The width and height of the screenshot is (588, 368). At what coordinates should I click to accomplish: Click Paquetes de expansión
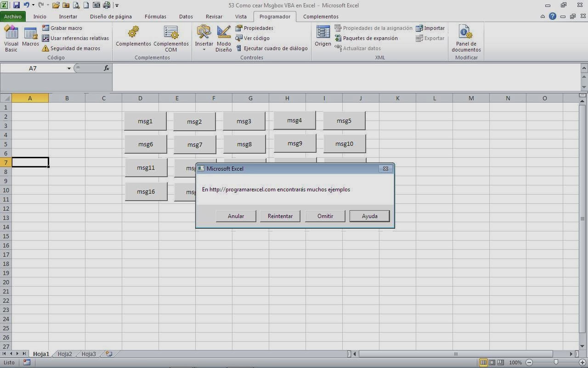[366, 38]
